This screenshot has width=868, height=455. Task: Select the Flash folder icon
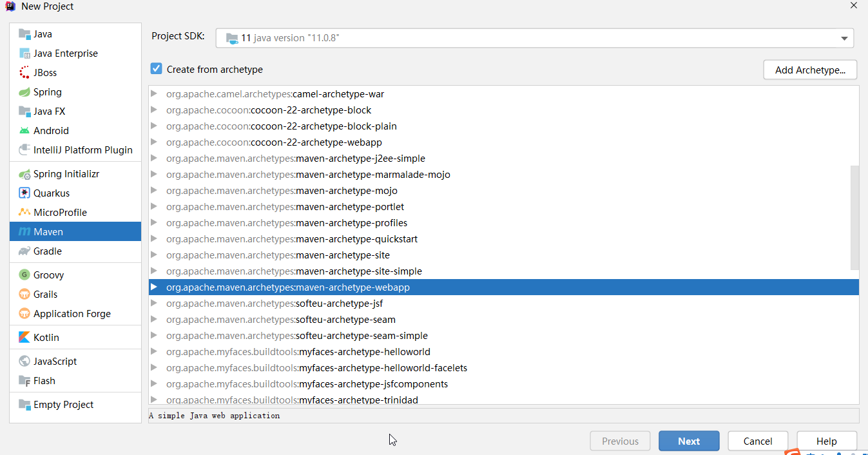[24, 381]
